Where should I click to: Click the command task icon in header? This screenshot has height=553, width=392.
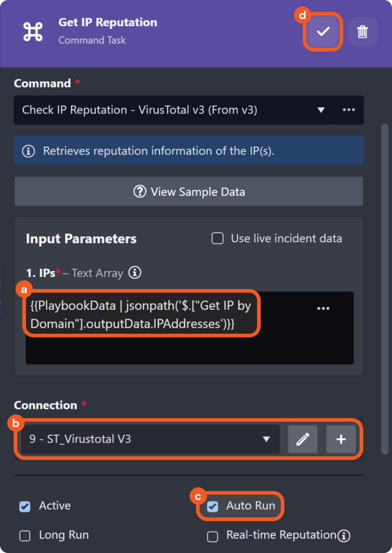coord(33,31)
